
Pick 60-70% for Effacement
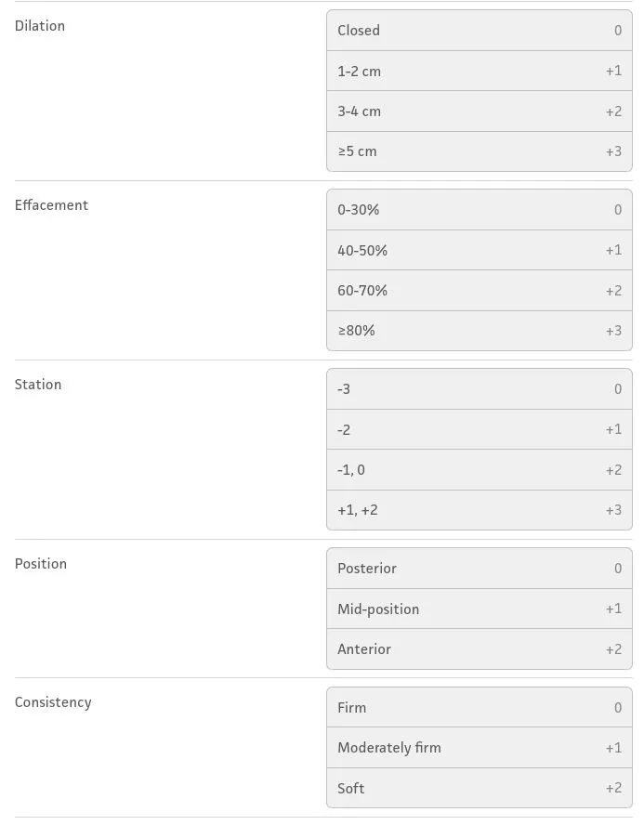tap(479, 291)
